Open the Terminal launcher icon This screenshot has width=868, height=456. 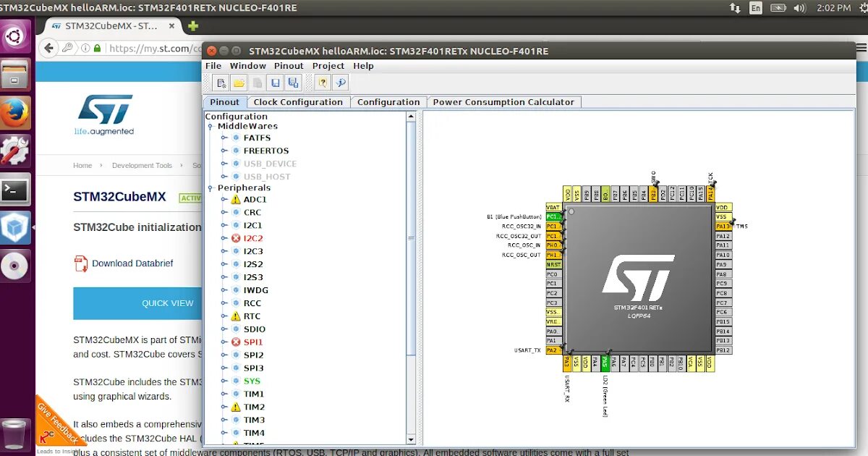tap(15, 190)
